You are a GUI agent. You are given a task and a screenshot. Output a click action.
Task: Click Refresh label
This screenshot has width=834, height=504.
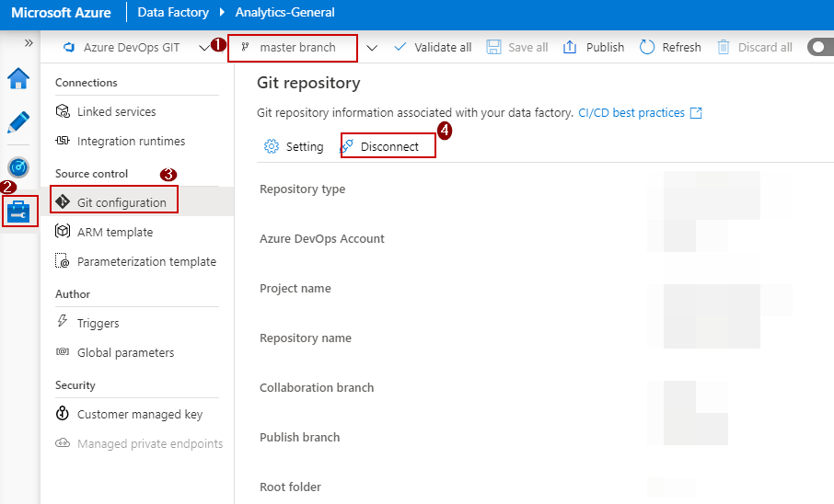point(681,47)
